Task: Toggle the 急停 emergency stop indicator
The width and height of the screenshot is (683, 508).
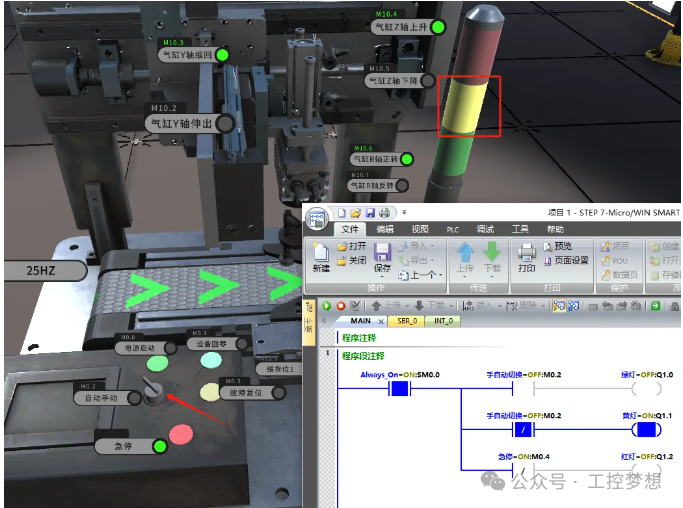Action: click(x=160, y=447)
